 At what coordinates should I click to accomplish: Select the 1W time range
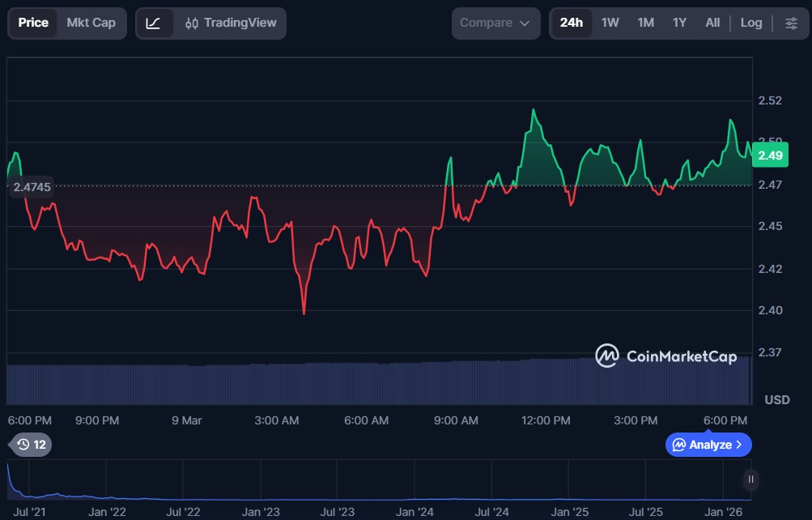coord(610,23)
